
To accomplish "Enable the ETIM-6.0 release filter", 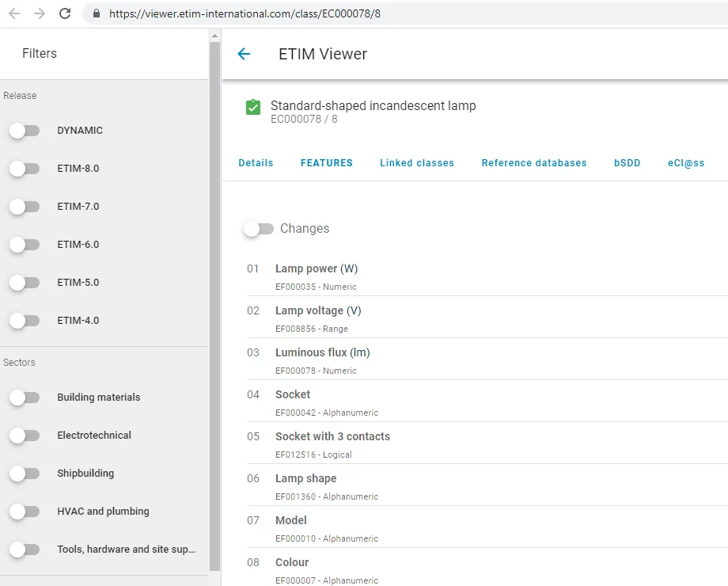I will pos(25,244).
